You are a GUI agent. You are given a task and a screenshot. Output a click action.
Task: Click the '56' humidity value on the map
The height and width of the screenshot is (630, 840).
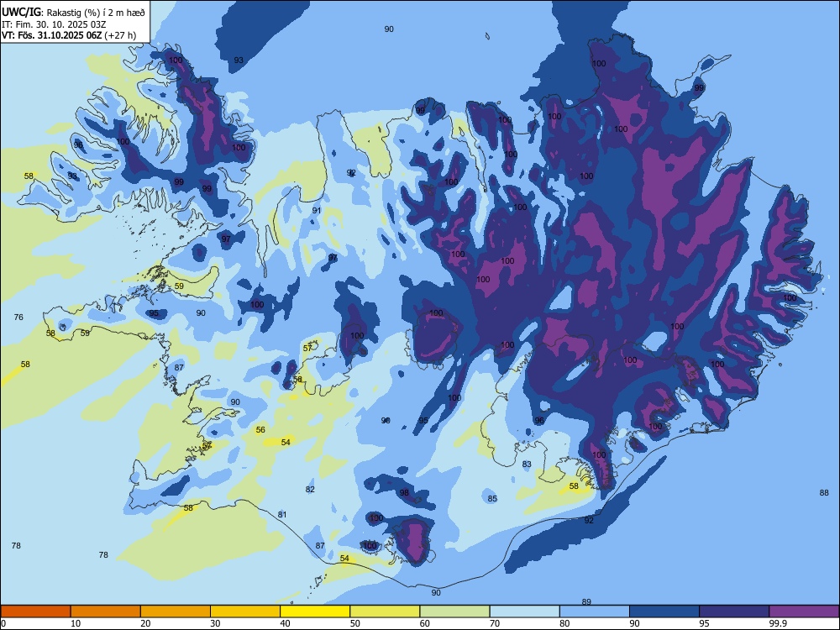click(260, 429)
